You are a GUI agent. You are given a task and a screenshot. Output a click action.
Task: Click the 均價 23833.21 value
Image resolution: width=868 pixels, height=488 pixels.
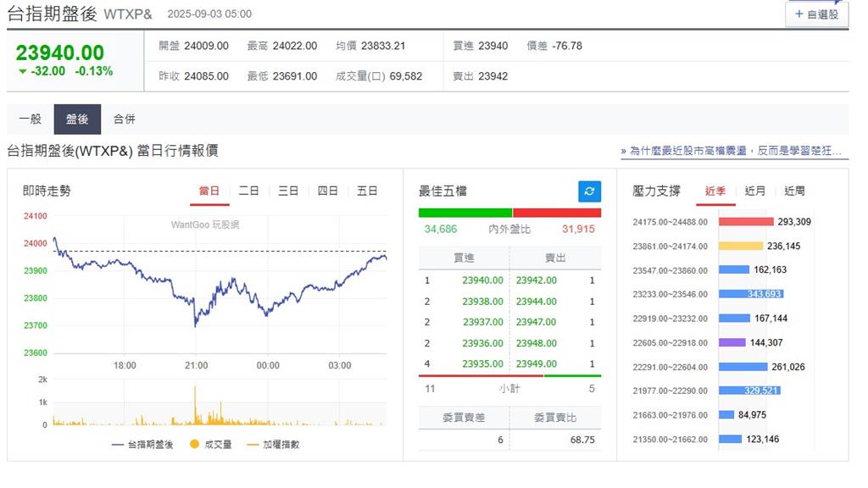tap(383, 46)
